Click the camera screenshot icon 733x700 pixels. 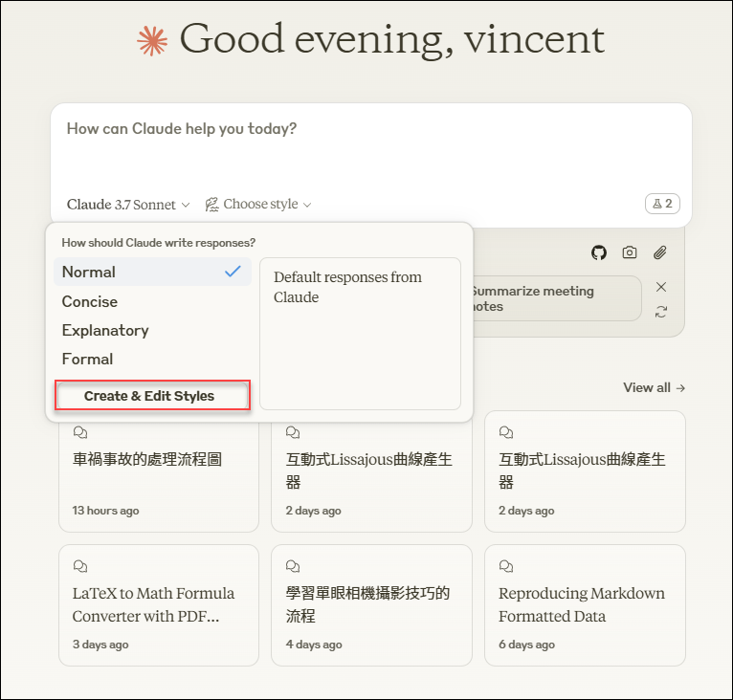tap(630, 252)
